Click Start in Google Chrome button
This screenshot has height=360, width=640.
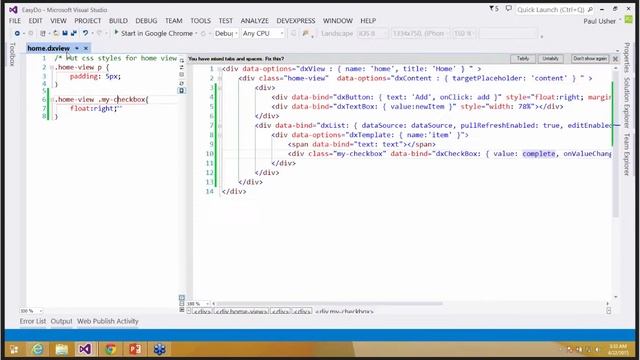point(153,33)
